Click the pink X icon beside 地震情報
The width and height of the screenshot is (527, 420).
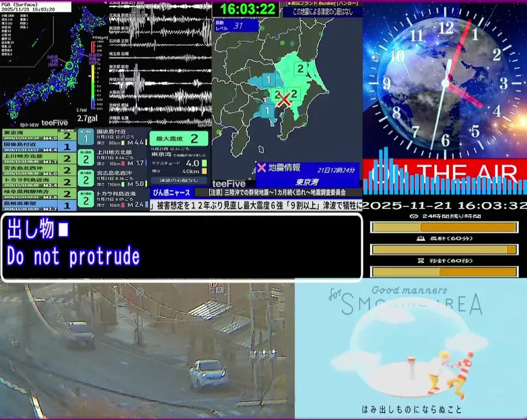click(261, 167)
